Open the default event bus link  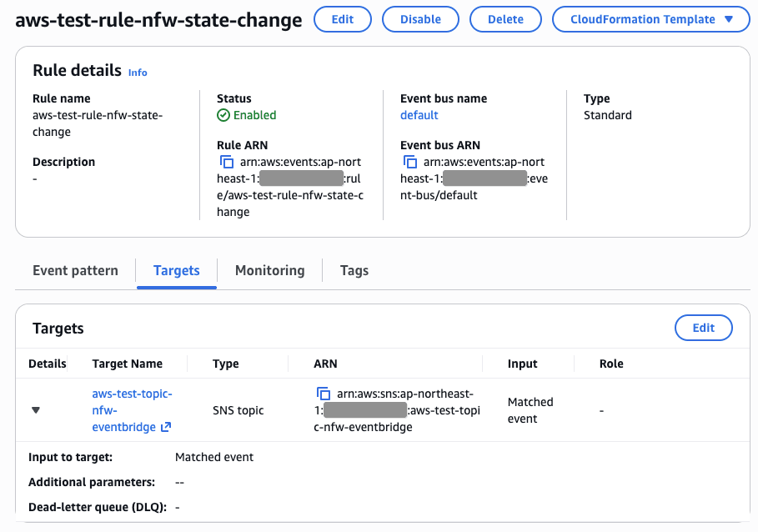[x=419, y=115]
